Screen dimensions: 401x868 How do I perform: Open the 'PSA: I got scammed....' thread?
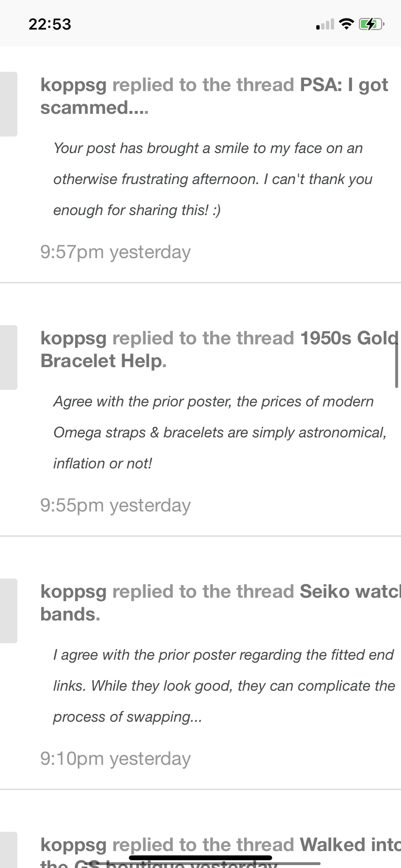(x=344, y=85)
